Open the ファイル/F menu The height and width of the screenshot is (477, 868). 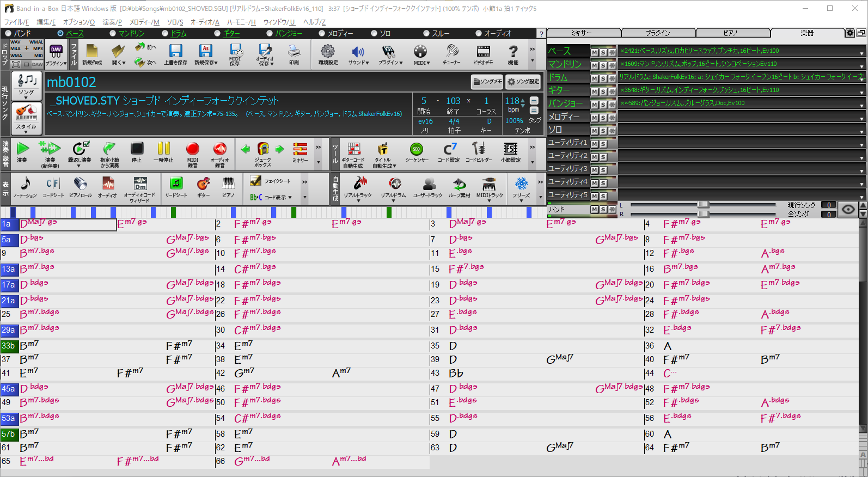(16, 22)
